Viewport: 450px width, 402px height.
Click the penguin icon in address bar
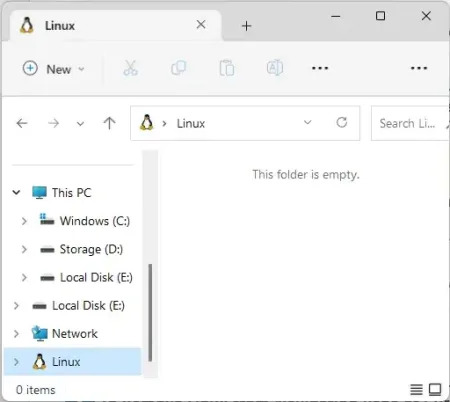[147, 123]
